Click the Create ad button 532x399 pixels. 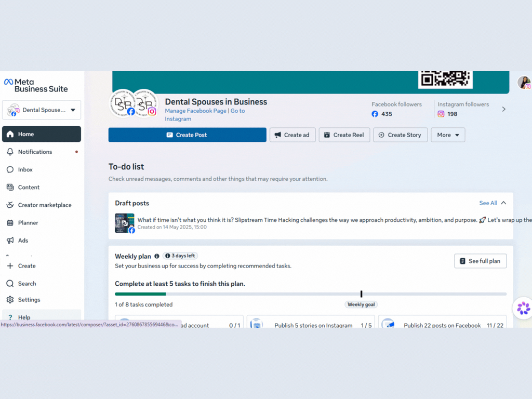[292, 135]
